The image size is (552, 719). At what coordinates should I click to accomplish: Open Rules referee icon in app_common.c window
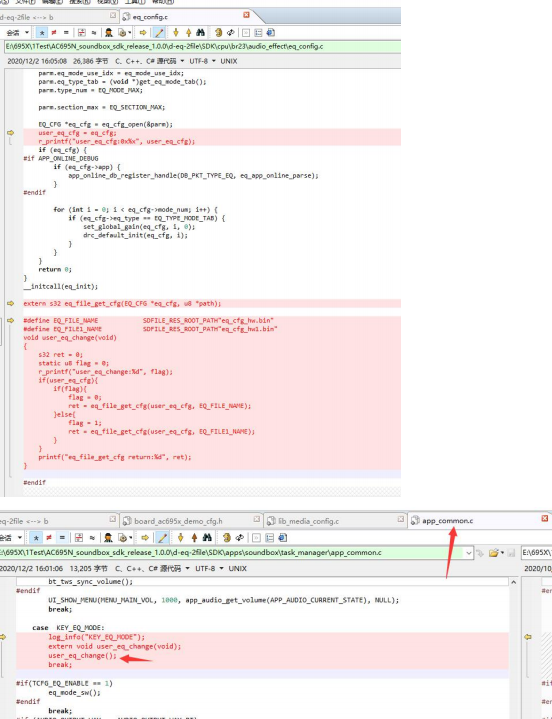point(108,537)
